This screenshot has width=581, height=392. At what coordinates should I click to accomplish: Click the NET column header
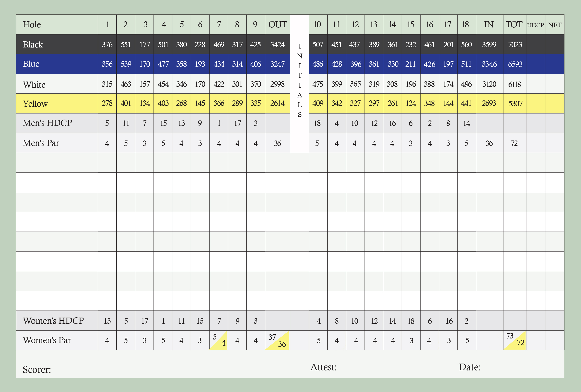554,24
